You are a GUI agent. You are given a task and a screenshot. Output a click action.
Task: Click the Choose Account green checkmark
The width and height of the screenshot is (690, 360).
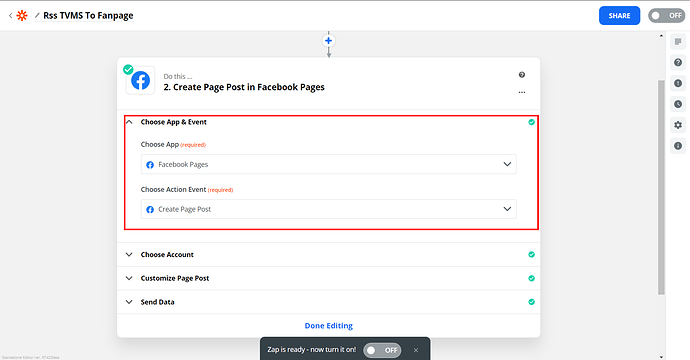(532, 254)
